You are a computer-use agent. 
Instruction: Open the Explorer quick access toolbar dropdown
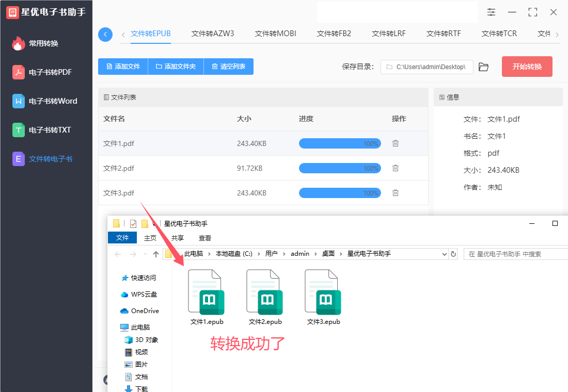click(x=154, y=224)
